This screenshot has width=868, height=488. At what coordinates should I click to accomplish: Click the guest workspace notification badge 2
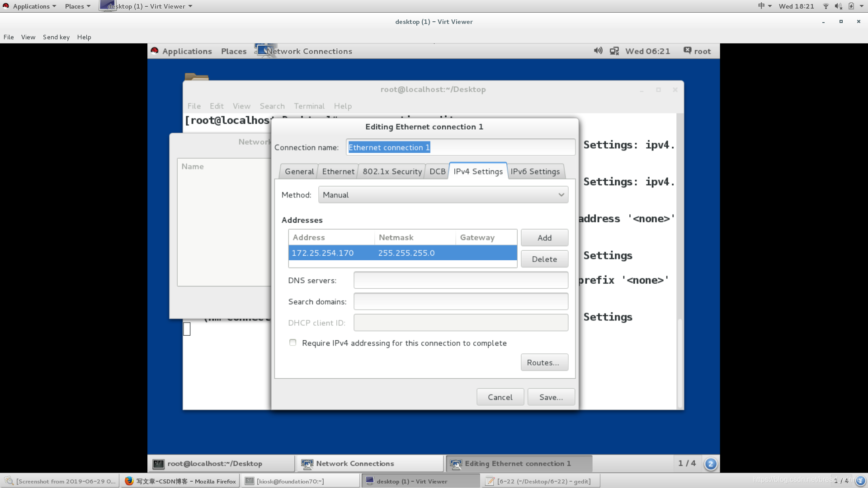pyautogui.click(x=710, y=464)
